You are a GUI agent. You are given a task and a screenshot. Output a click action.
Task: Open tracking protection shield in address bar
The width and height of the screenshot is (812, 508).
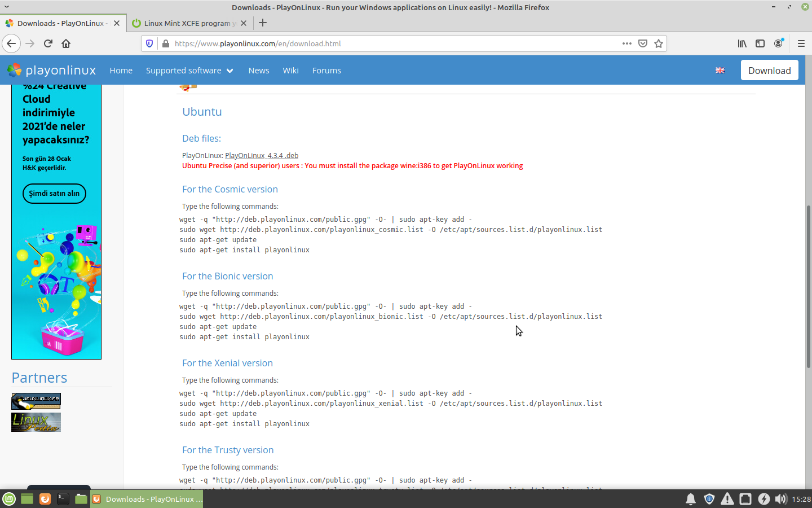pyautogui.click(x=149, y=43)
